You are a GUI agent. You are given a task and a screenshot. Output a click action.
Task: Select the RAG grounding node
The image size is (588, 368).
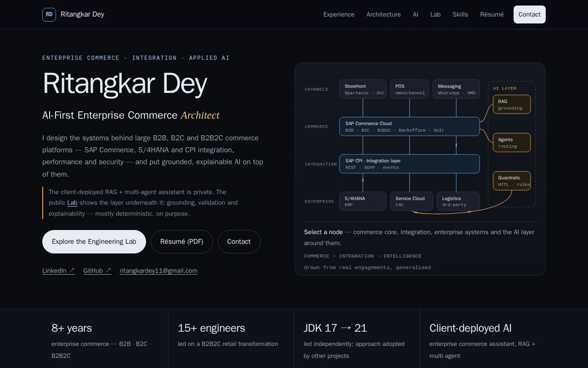coord(512,104)
